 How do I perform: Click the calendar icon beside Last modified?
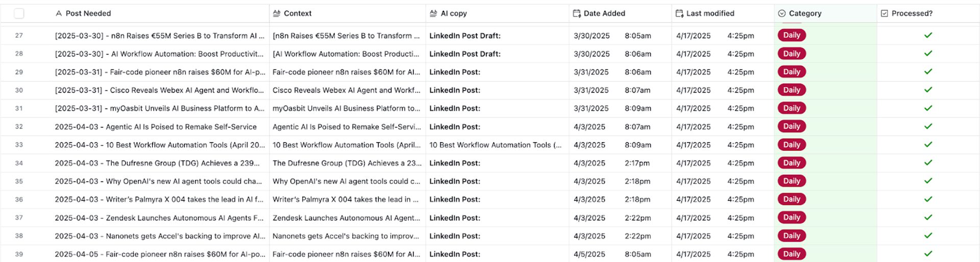[x=679, y=14]
